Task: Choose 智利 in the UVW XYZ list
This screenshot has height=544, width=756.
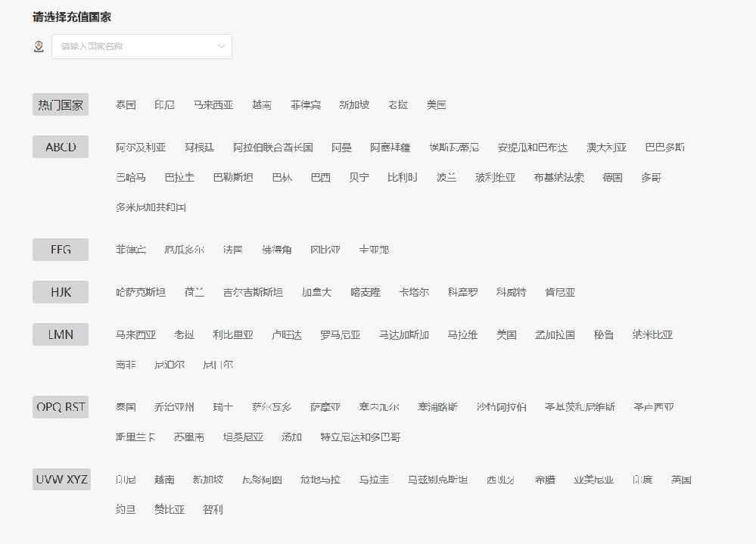Action: 213,509
